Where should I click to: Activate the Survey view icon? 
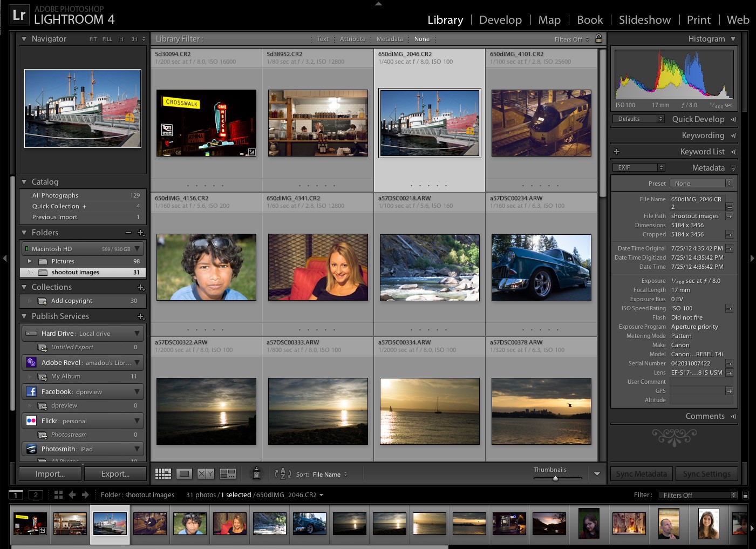tap(228, 473)
